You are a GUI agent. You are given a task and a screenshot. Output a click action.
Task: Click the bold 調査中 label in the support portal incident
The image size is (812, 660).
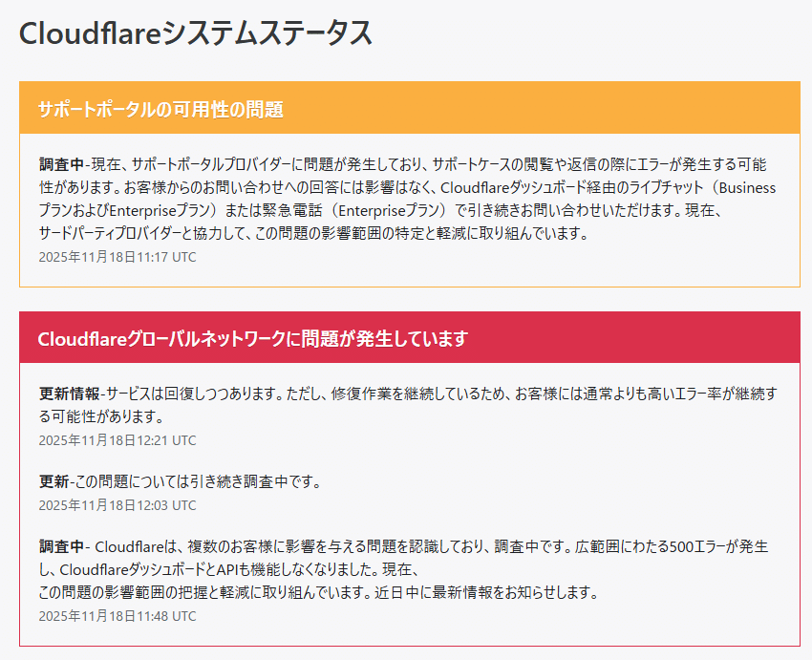click(x=61, y=160)
